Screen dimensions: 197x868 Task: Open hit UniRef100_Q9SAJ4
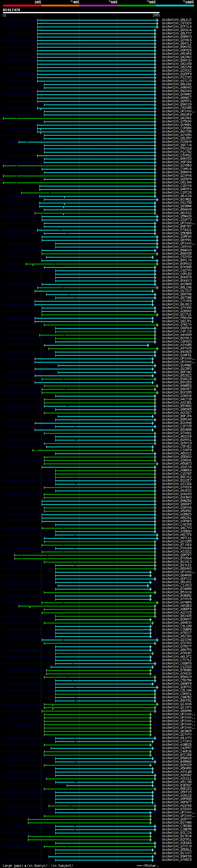pos(176,30)
